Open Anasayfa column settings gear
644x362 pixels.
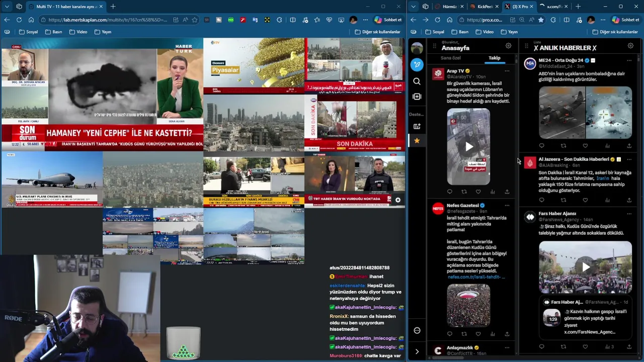tap(508, 46)
